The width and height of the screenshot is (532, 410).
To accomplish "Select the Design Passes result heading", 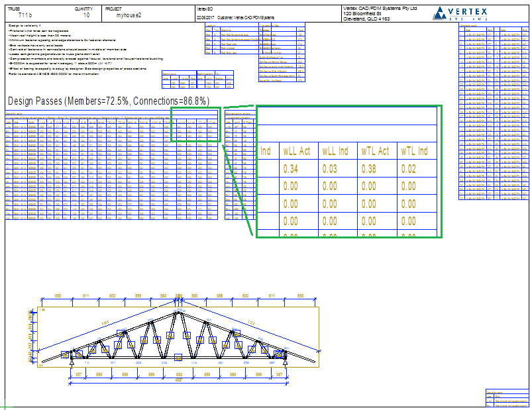I will pos(109,101).
